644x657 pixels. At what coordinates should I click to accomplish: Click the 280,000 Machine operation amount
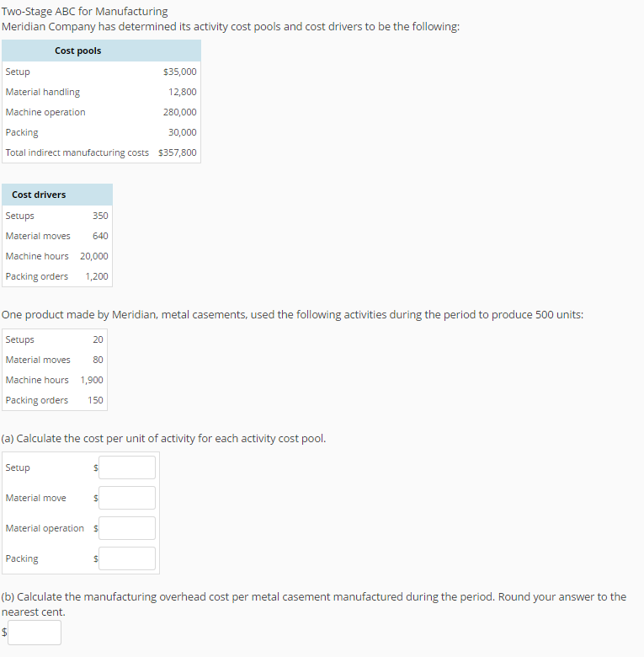click(179, 112)
